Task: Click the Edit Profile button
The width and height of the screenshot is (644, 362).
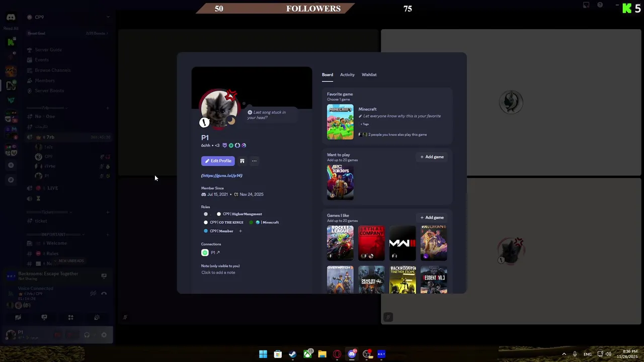Action: pos(218,161)
